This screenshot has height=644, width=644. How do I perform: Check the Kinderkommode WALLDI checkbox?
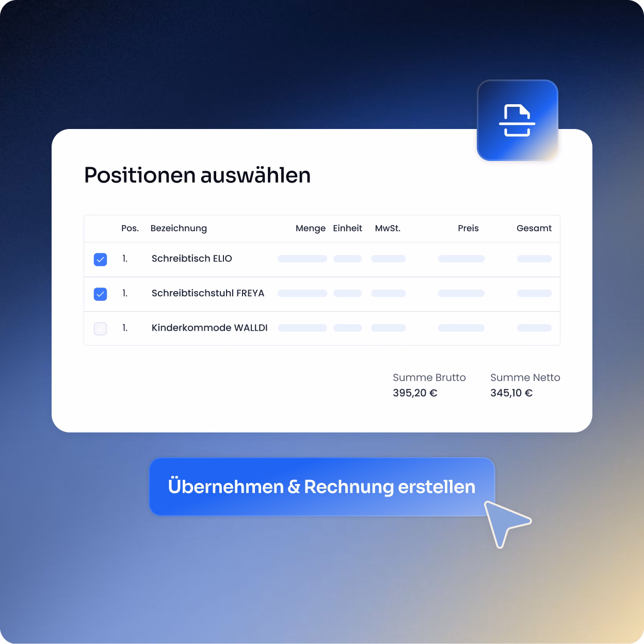101,329
